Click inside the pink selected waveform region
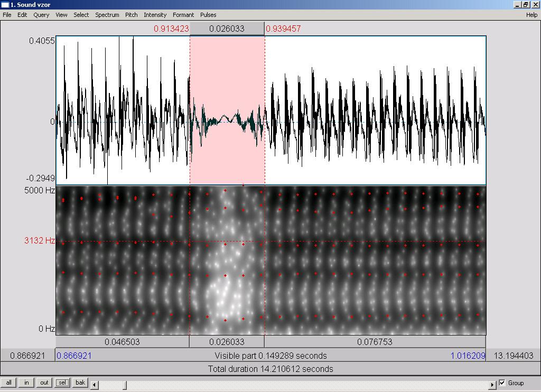 (x=227, y=110)
